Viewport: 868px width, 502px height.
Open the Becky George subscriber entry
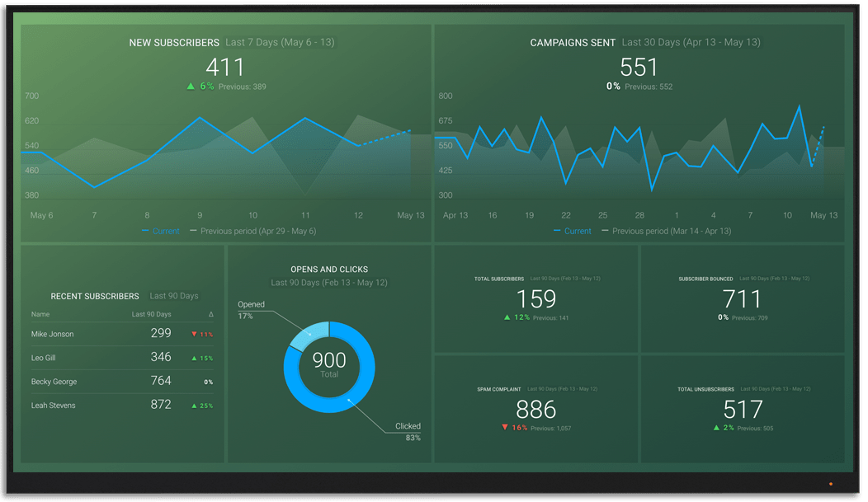(x=54, y=382)
